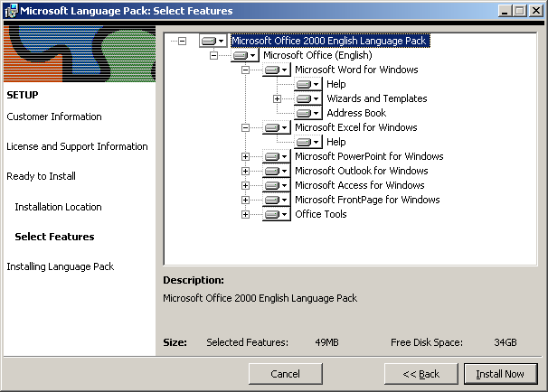This screenshot has width=548, height=392.
Task: Expand the Office Tools node
Action: pyautogui.click(x=245, y=214)
